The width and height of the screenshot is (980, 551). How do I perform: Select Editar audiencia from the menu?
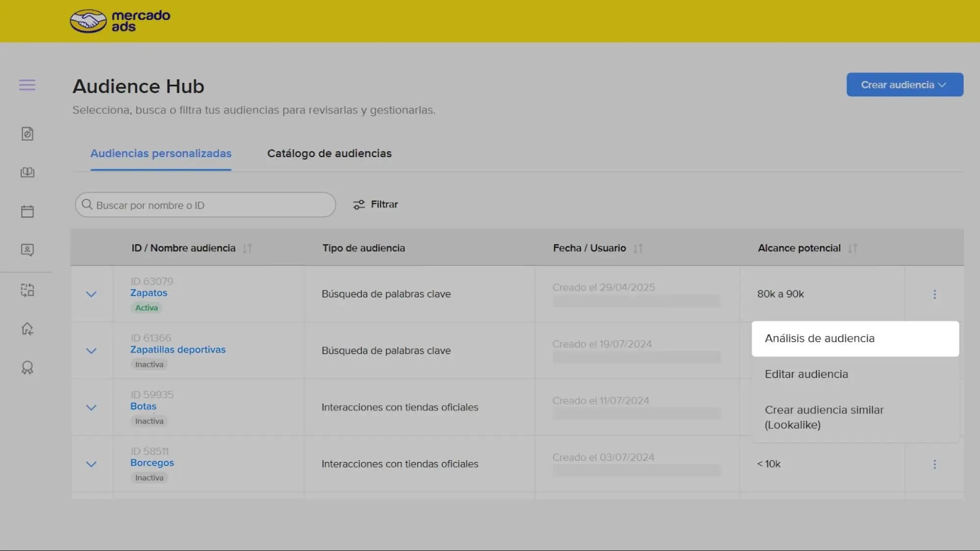click(855, 374)
